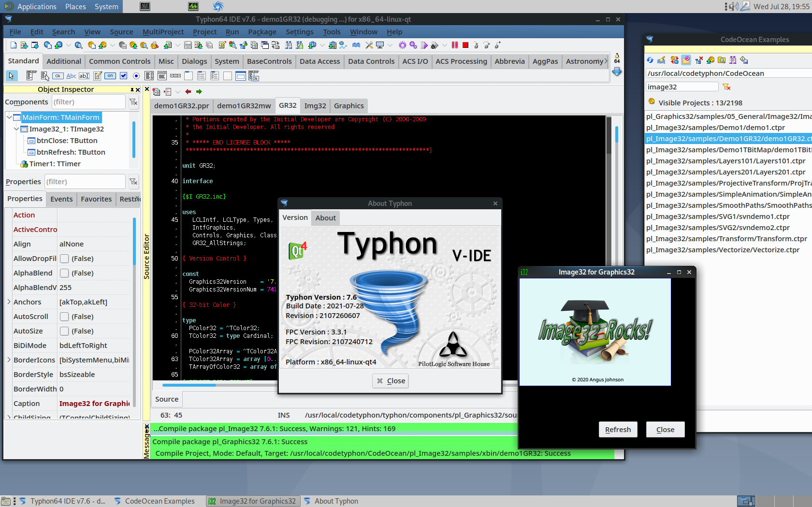Click the Object Inspector properties scrollbar
Screen dimensions: 812x507
pos(134,242)
